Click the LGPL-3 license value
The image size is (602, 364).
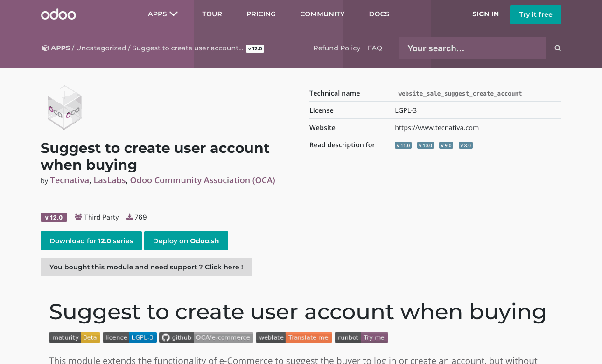tap(406, 110)
